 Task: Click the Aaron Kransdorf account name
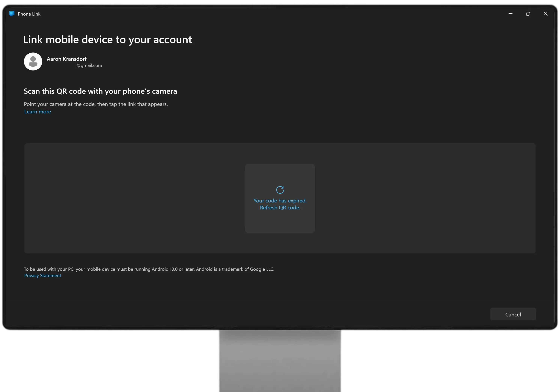(67, 59)
